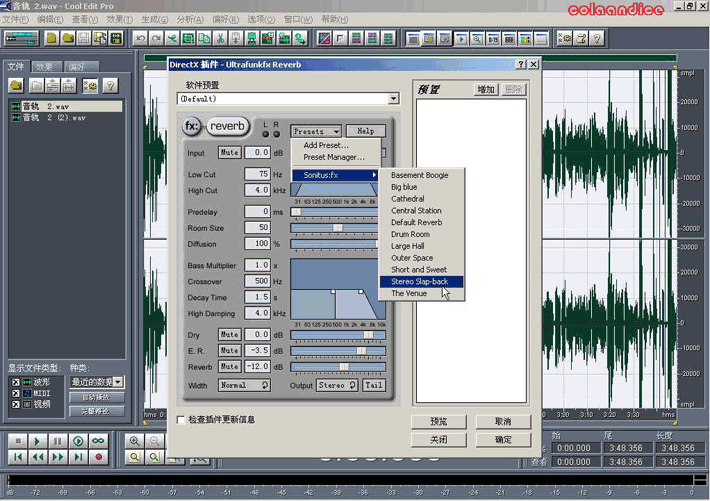The image size is (710, 501).
Task: Click the 确定 button
Action: pyautogui.click(x=503, y=439)
